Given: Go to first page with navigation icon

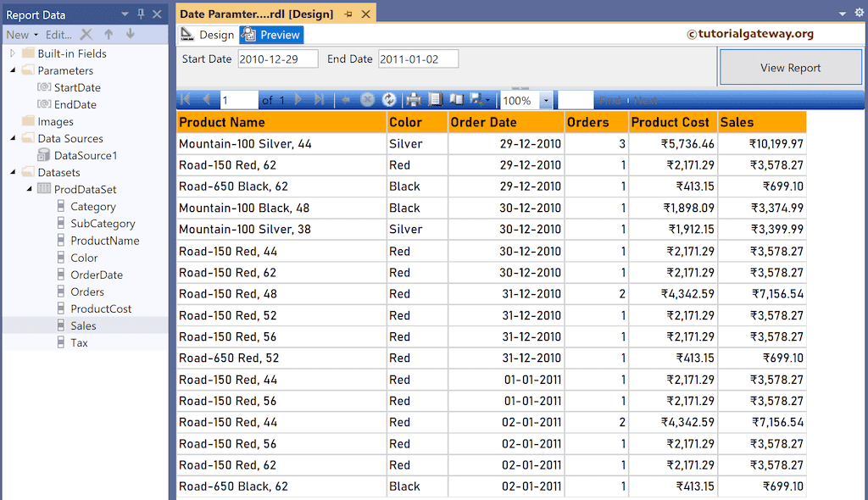Looking at the screenshot, I should [x=185, y=99].
